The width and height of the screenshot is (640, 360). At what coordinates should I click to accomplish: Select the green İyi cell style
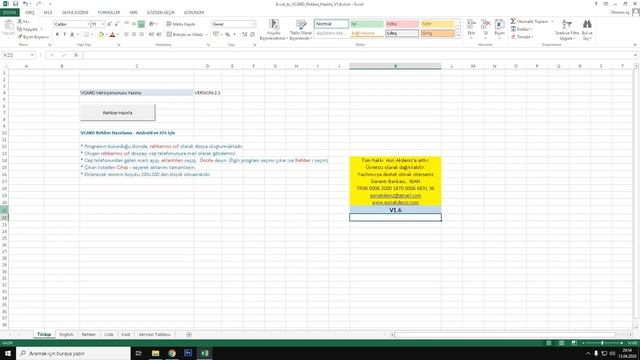point(367,24)
